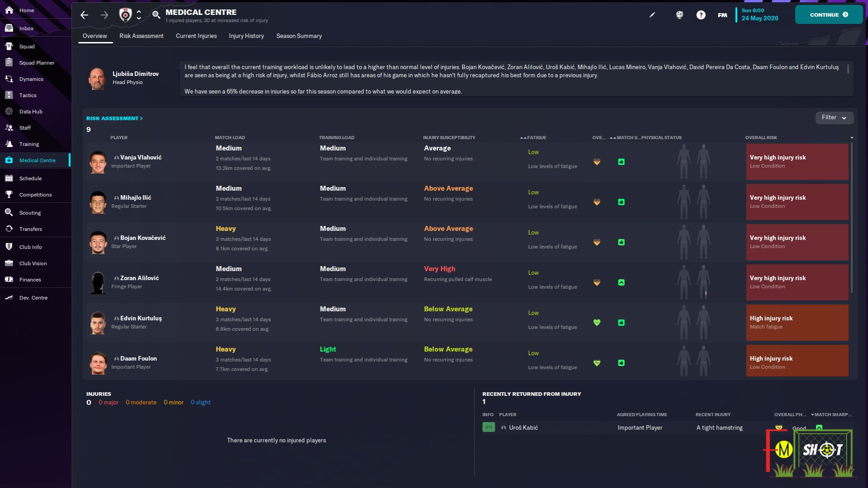Sort by Injury Susceptibility column

[449, 137]
